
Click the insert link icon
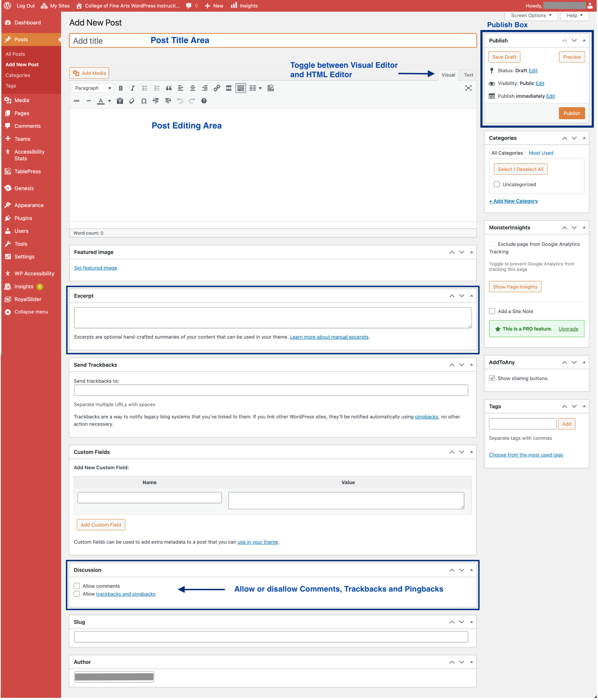point(217,88)
